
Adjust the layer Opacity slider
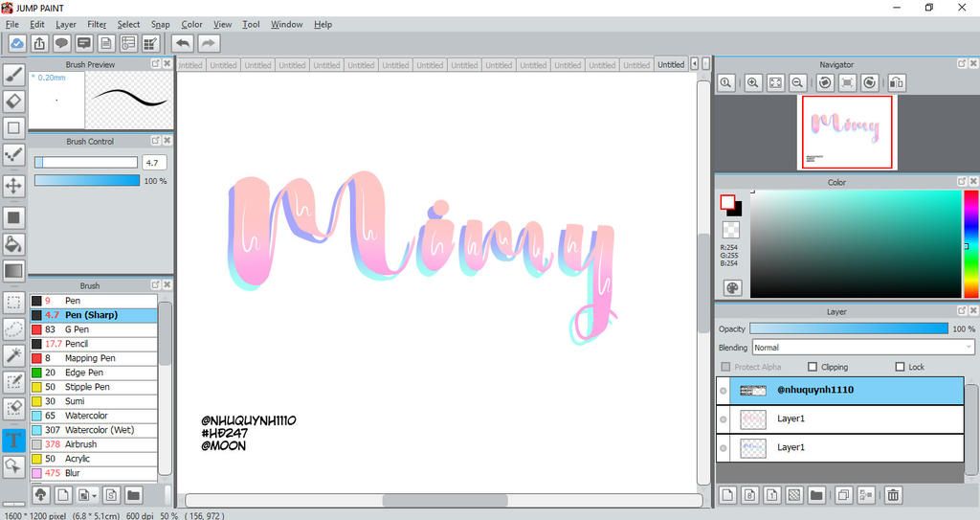click(x=849, y=328)
